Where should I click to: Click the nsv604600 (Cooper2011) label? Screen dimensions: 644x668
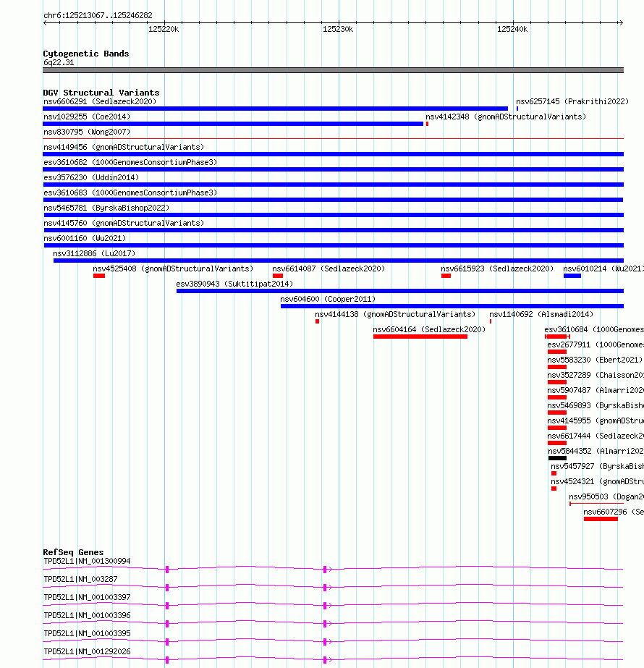(328, 299)
